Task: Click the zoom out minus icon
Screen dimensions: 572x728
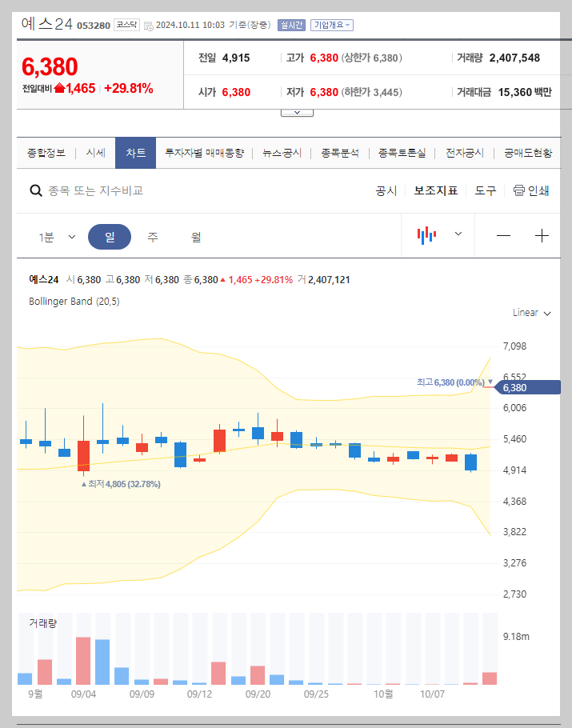Action: (503, 235)
